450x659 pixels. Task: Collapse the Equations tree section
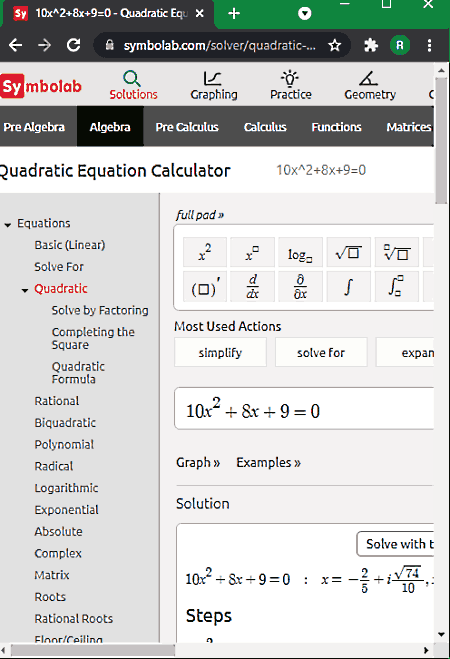pyautogui.click(x=8, y=225)
